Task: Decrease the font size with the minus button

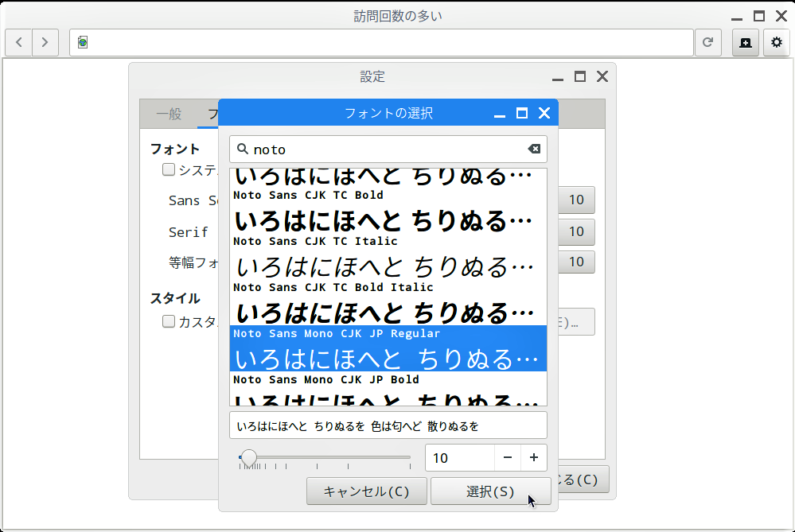Action: 508,457
